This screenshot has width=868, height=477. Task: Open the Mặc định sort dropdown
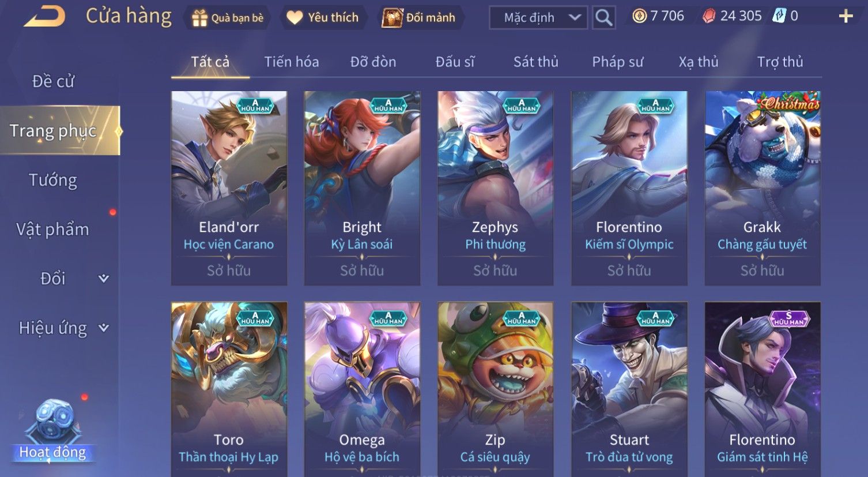(538, 17)
